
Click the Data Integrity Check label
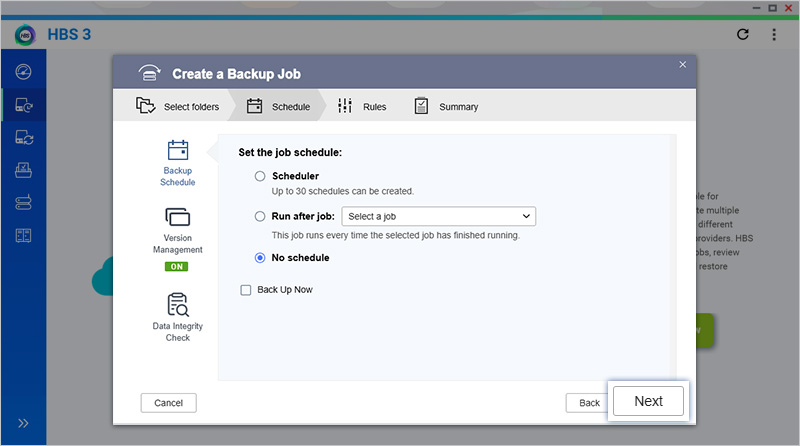[178, 332]
